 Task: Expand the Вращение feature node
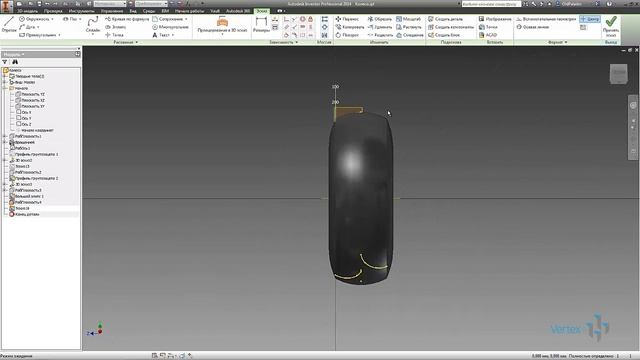point(5,142)
